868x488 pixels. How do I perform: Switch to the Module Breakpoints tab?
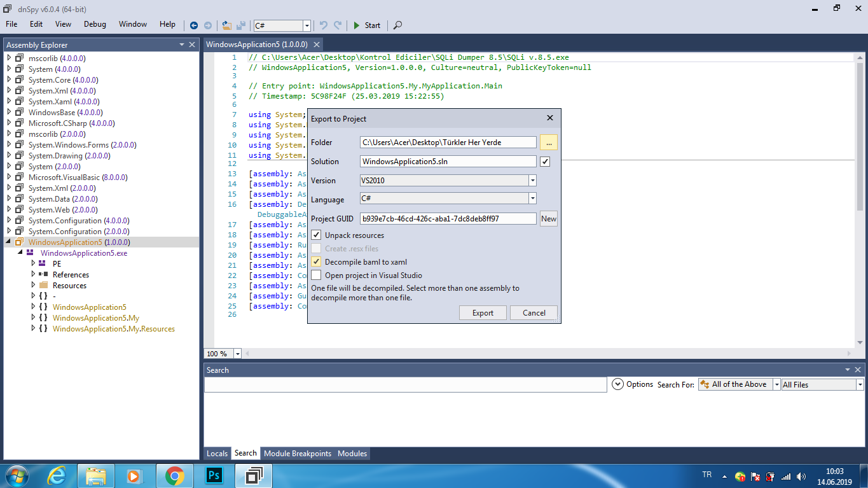tap(297, 454)
